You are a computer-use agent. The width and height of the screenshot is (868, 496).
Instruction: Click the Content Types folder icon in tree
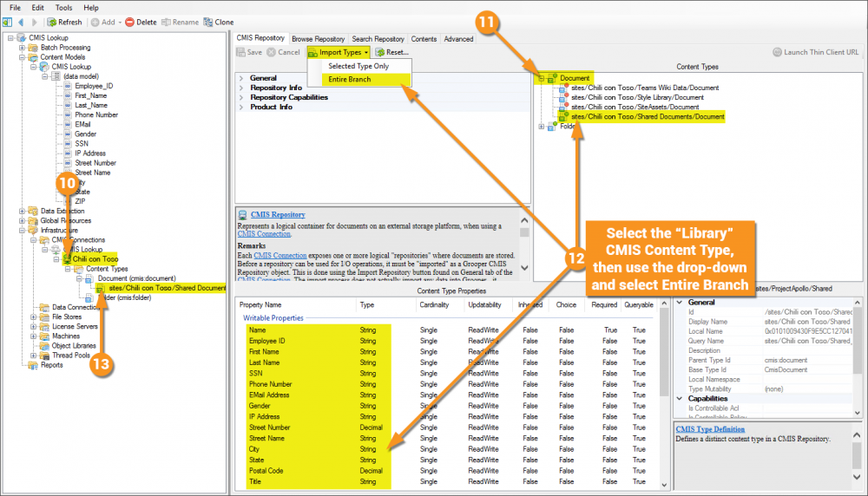coord(79,269)
